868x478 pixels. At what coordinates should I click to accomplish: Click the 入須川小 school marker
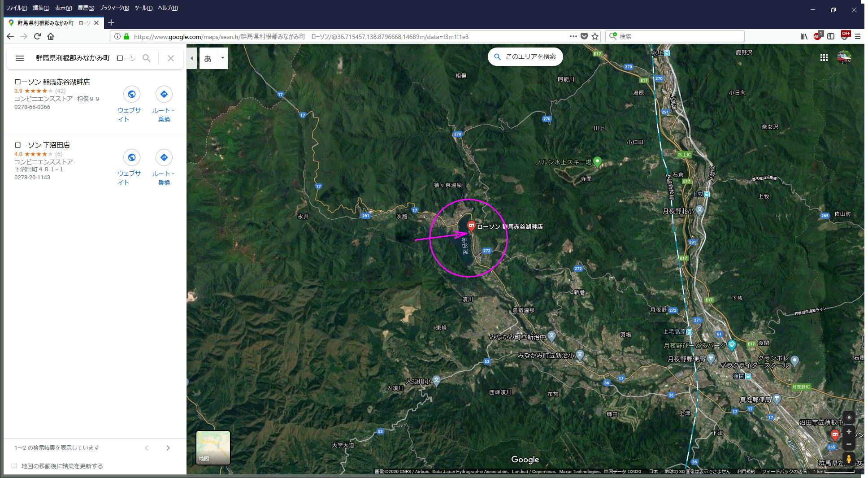pyautogui.click(x=437, y=381)
